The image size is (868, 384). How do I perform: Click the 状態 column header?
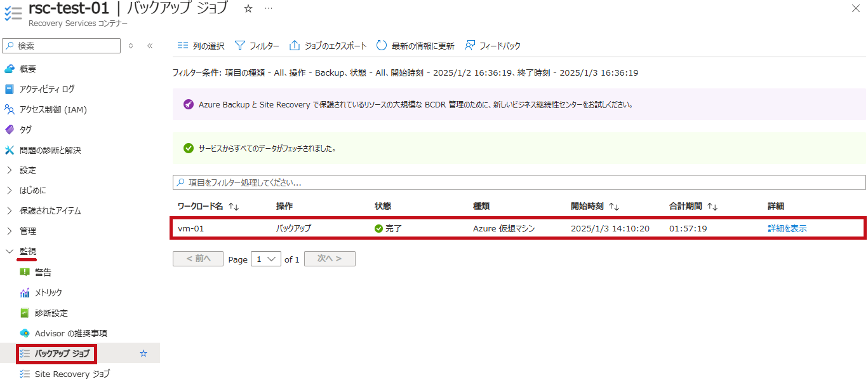click(x=383, y=207)
